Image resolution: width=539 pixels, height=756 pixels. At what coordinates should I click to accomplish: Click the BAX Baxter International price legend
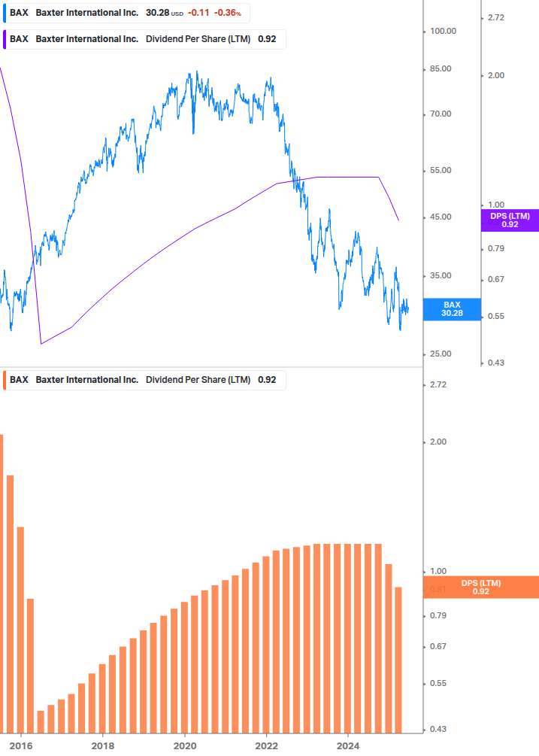coord(126,13)
